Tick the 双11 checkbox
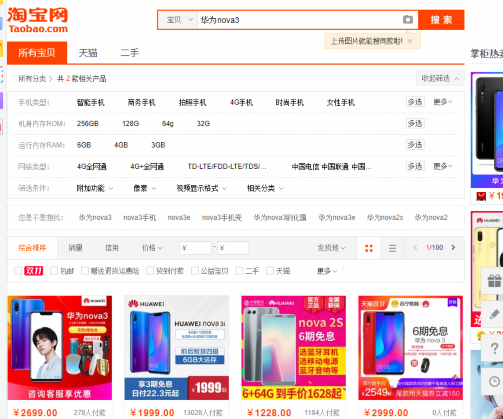This screenshot has width=503, height=419. tap(18, 271)
